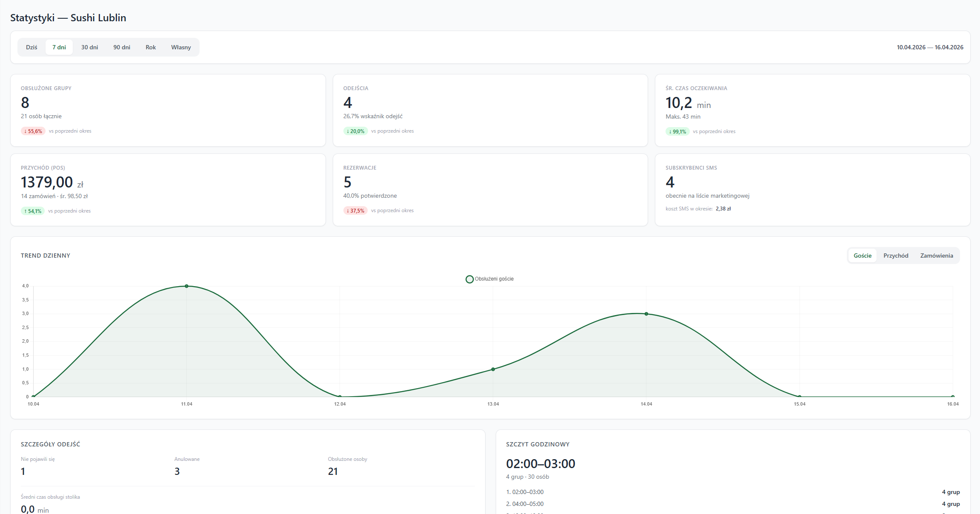Choose the Rok period tab
This screenshot has height=514, width=980.
point(151,47)
